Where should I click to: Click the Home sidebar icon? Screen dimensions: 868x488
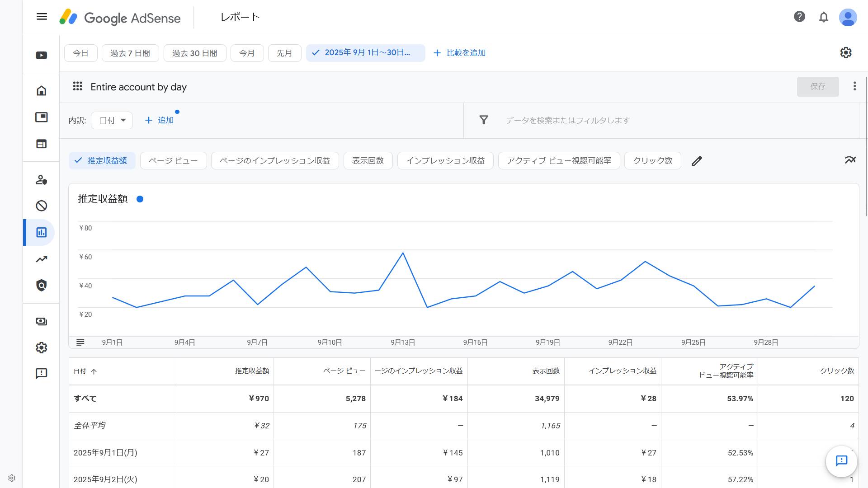[41, 90]
